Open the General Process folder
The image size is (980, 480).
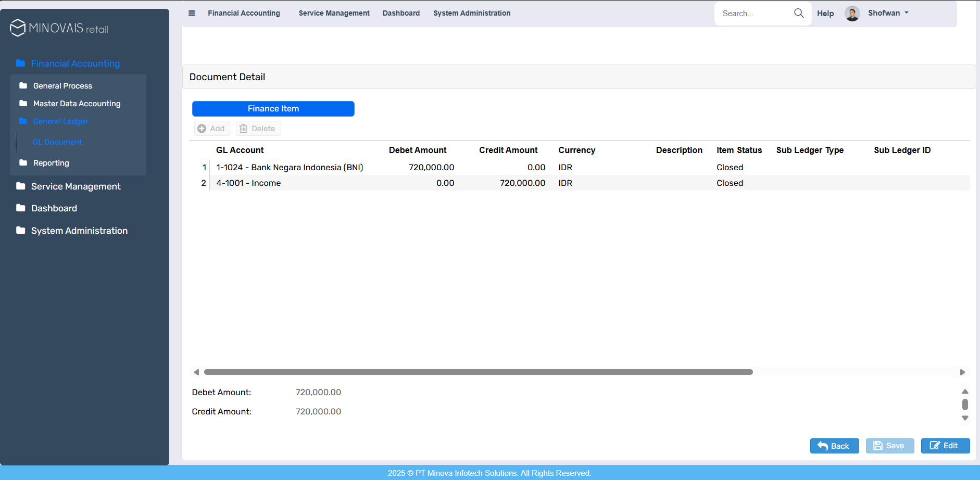(62, 86)
